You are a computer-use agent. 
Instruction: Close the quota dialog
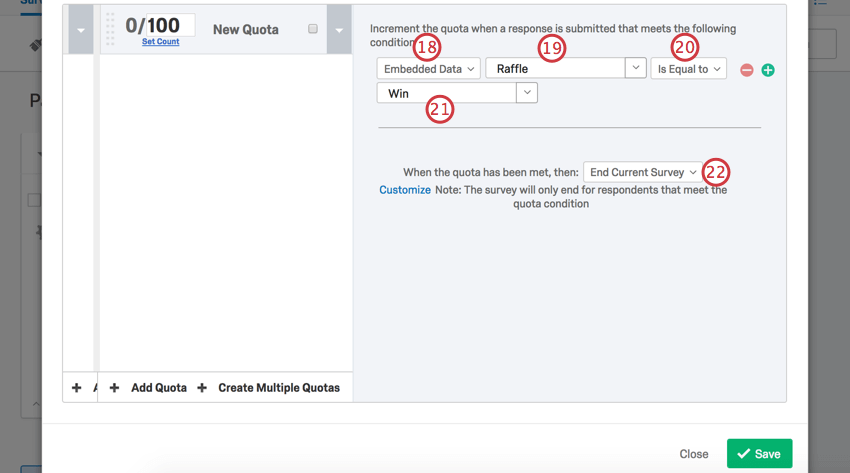(693, 454)
